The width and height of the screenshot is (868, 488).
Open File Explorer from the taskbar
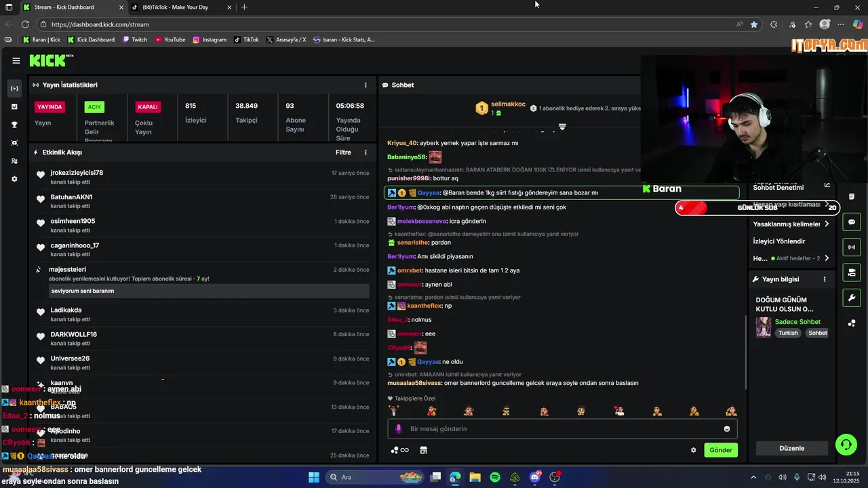pyautogui.click(x=475, y=477)
